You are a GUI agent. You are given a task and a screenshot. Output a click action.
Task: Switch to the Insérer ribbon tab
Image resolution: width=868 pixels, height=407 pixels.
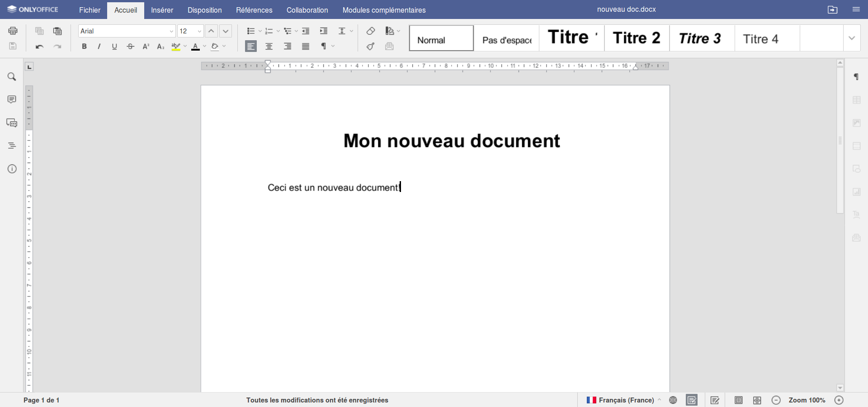pos(162,10)
